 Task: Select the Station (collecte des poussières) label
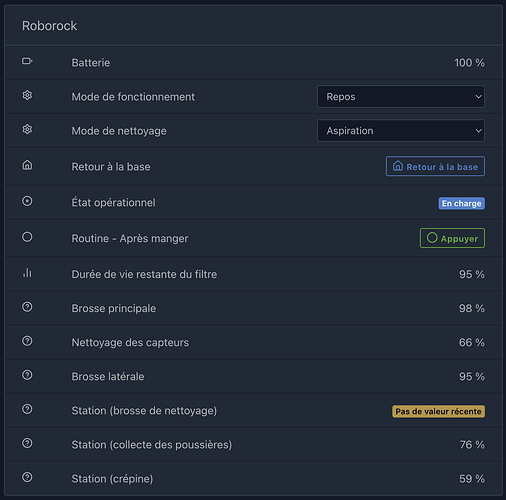coord(152,445)
